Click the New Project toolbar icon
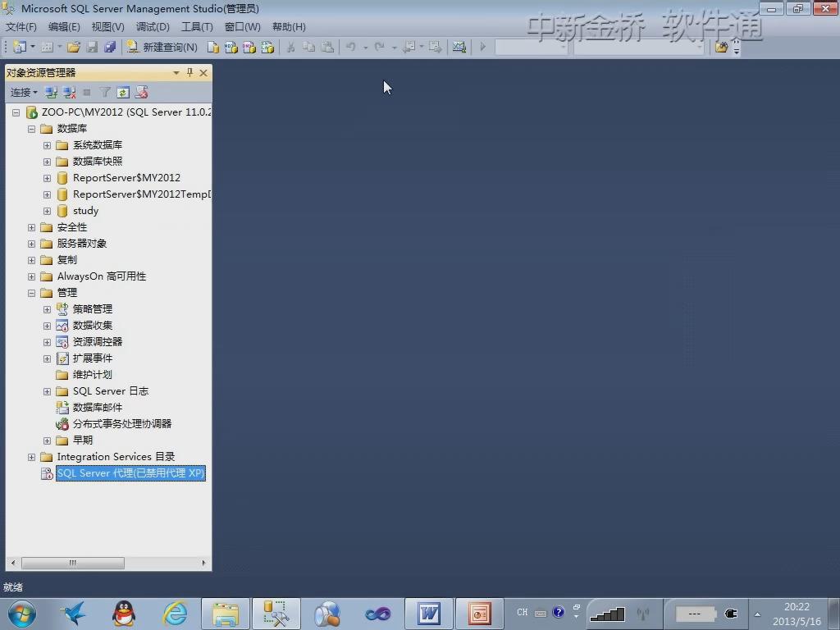The width and height of the screenshot is (840, 630). pyautogui.click(x=19, y=47)
